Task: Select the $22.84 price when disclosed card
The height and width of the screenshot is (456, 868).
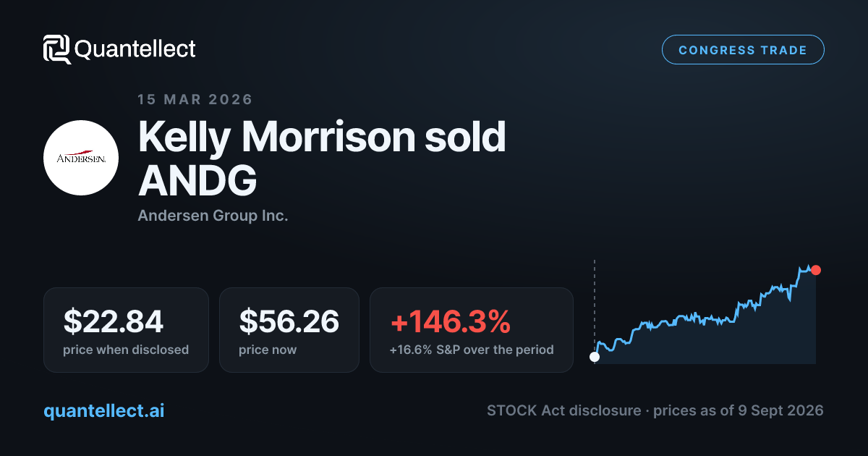Action: point(126,330)
